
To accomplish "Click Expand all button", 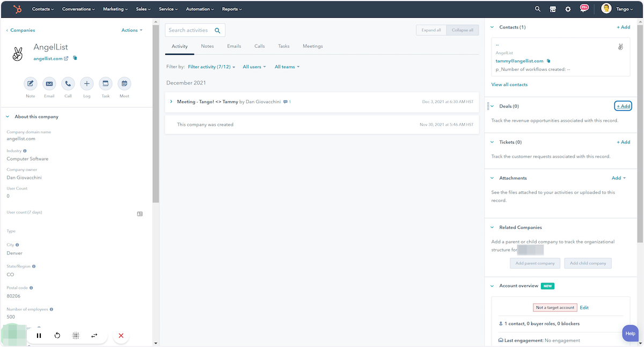I will pyautogui.click(x=431, y=30).
